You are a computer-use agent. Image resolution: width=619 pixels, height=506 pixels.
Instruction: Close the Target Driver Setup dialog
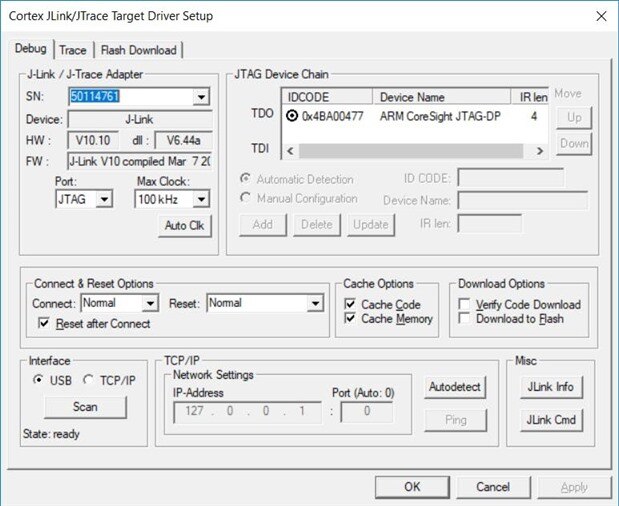point(600,16)
